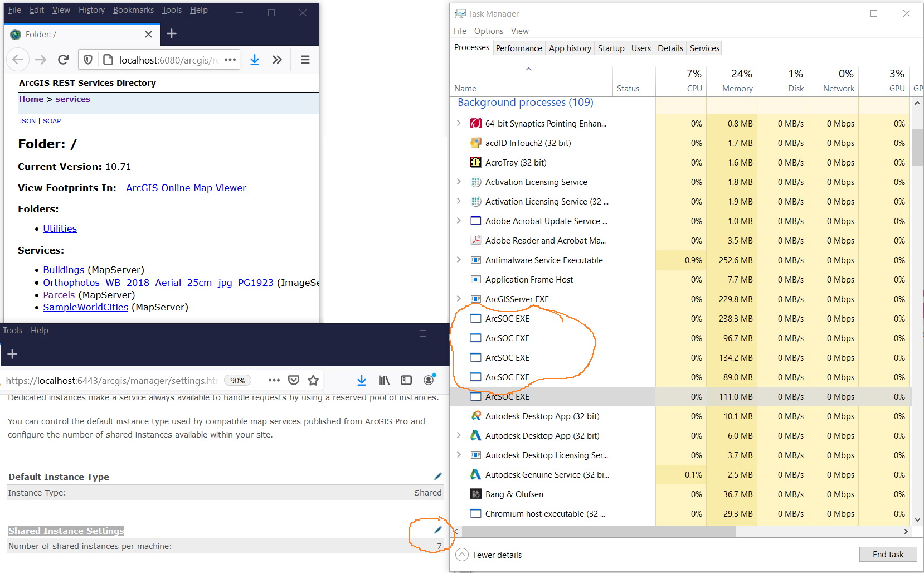Open downloads arrow in REST Services browser toolbar
The image size is (924, 573).
255,60
